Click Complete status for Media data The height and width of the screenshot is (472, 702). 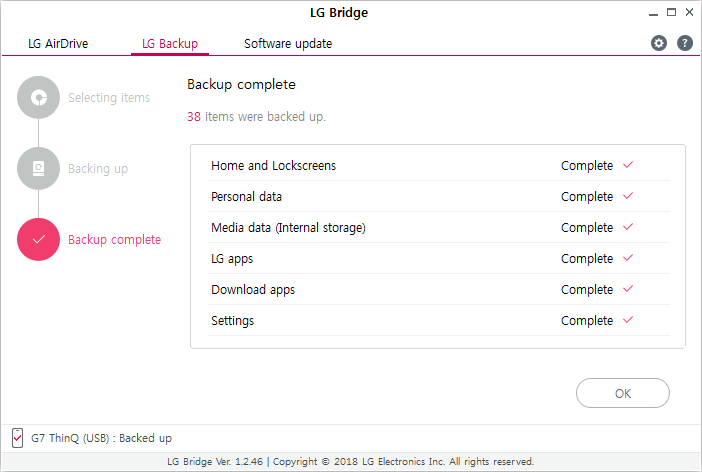click(586, 227)
